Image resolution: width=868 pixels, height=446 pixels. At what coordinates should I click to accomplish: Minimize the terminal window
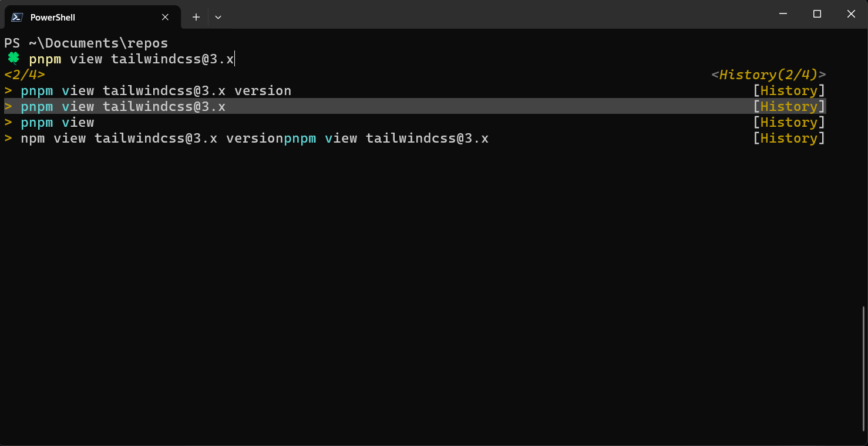pyautogui.click(x=783, y=14)
